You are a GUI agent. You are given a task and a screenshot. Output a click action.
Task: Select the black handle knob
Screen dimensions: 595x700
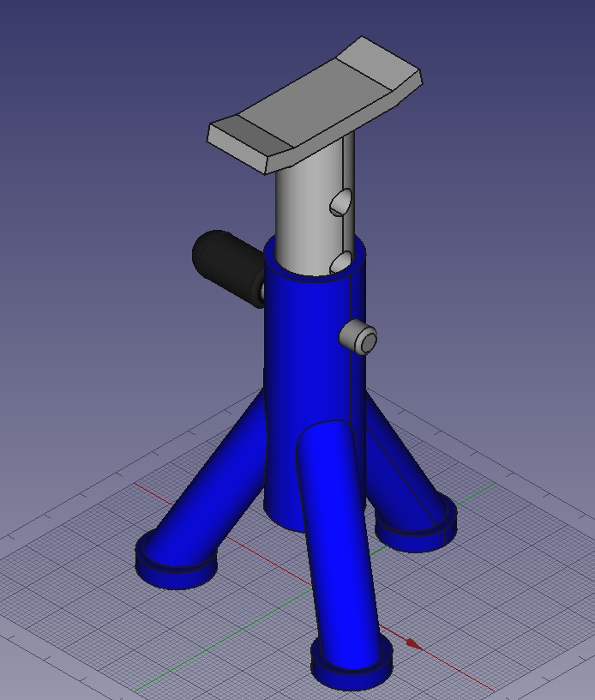[227, 268]
